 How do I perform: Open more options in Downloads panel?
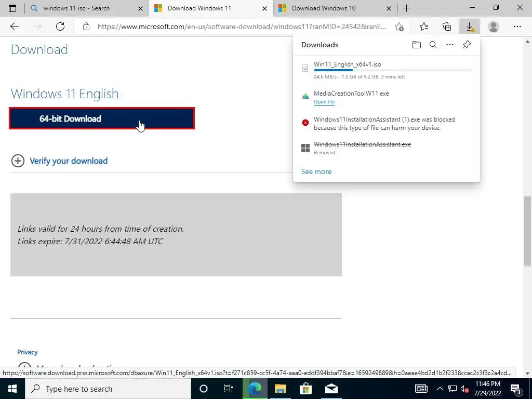(x=450, y=45)
